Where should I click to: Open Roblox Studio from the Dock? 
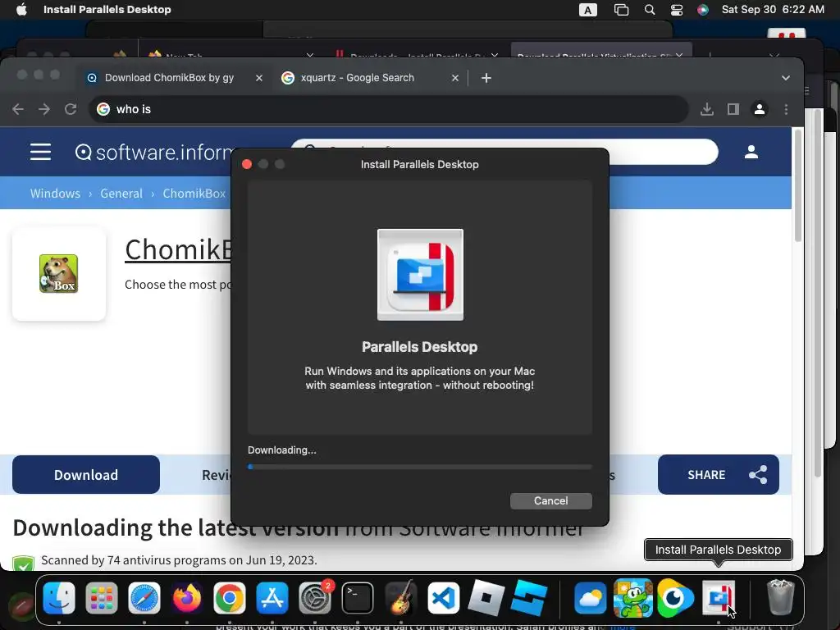click(x=529, y=598)
